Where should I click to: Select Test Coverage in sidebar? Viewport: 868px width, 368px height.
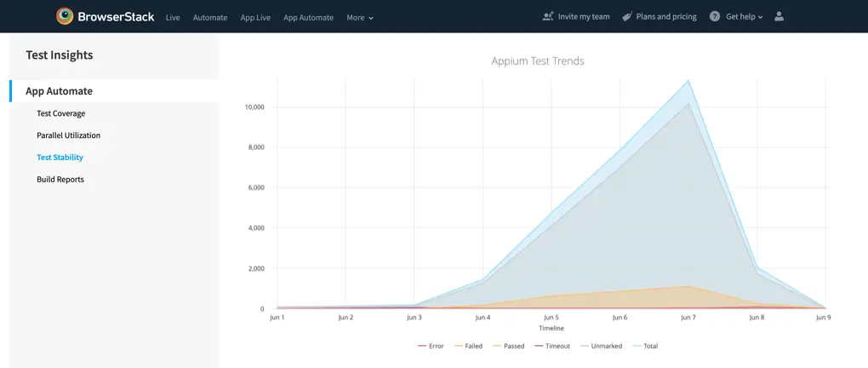click(x=60, y=113)
